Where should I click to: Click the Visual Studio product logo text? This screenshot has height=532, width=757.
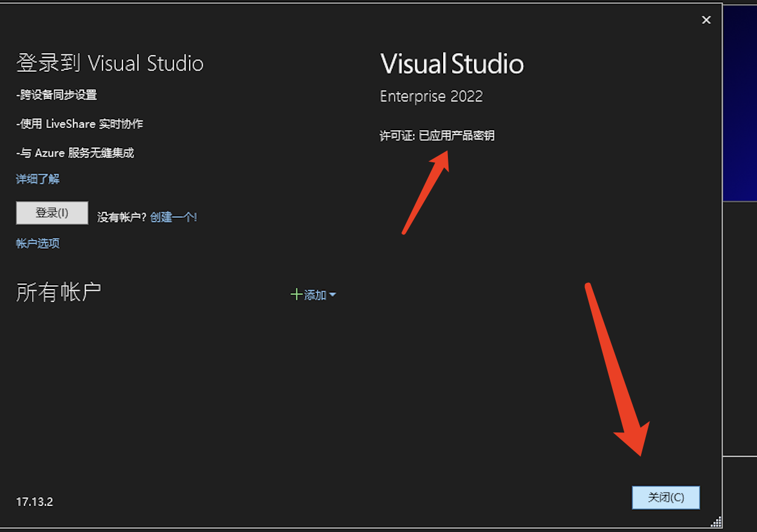coord(452,64)
